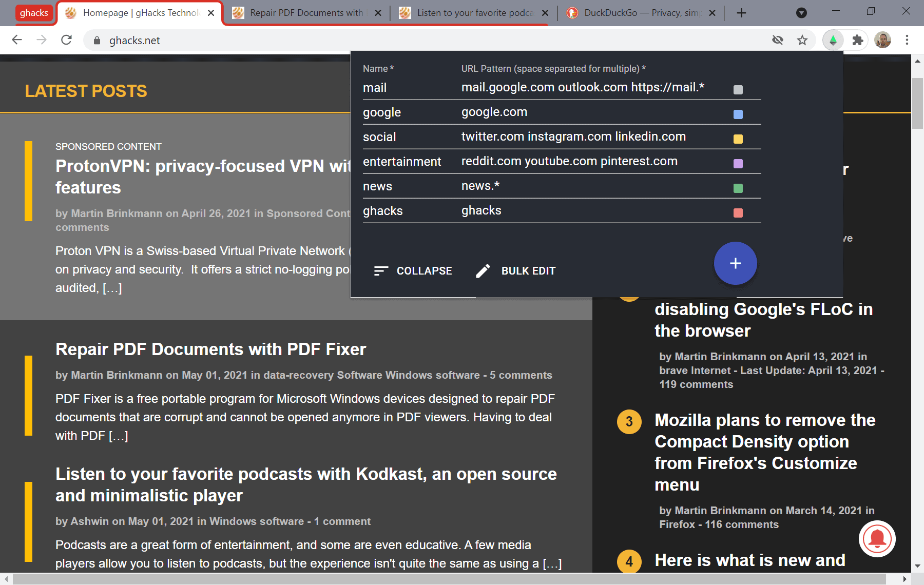Viewport: 924px width, 585px height.
Task: Close the Listen to your favorite podcasts tab
Action: [545, 13]
